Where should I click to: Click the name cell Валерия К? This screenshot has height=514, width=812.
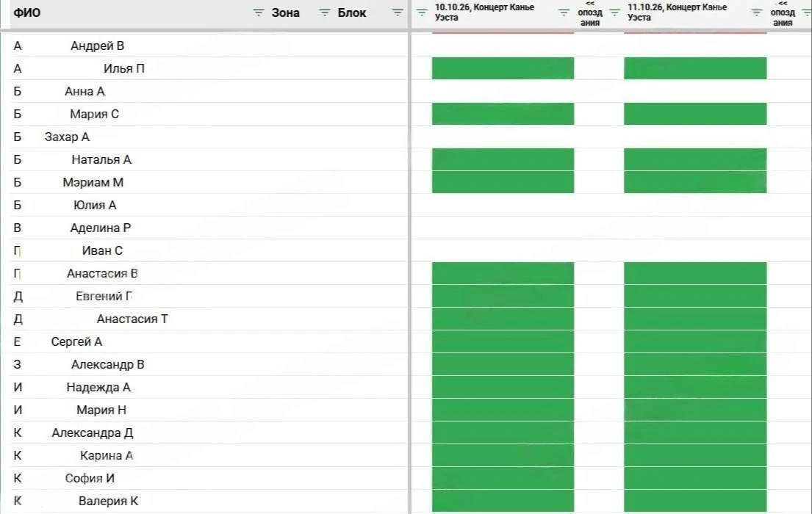[x=108, y=501]
